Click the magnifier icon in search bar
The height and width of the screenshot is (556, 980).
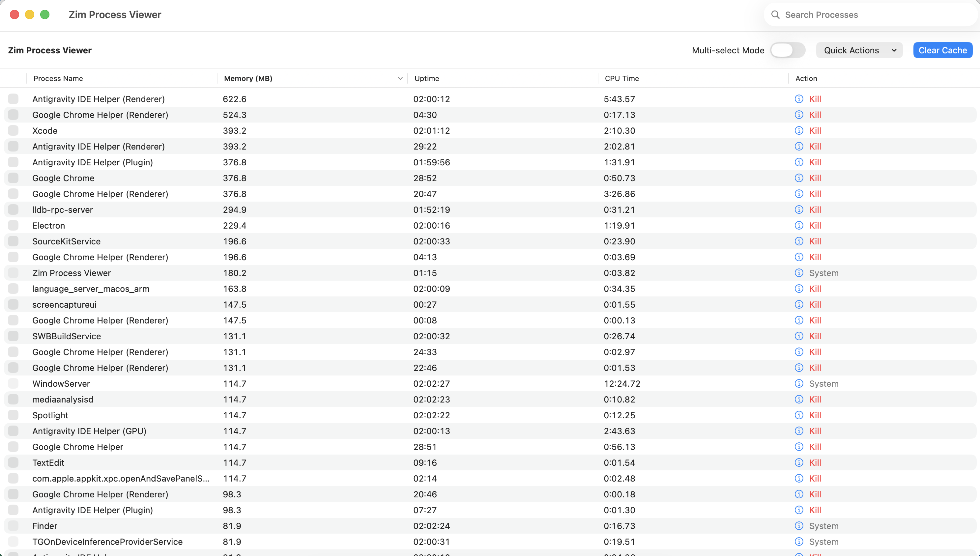(x=775, y=14)
